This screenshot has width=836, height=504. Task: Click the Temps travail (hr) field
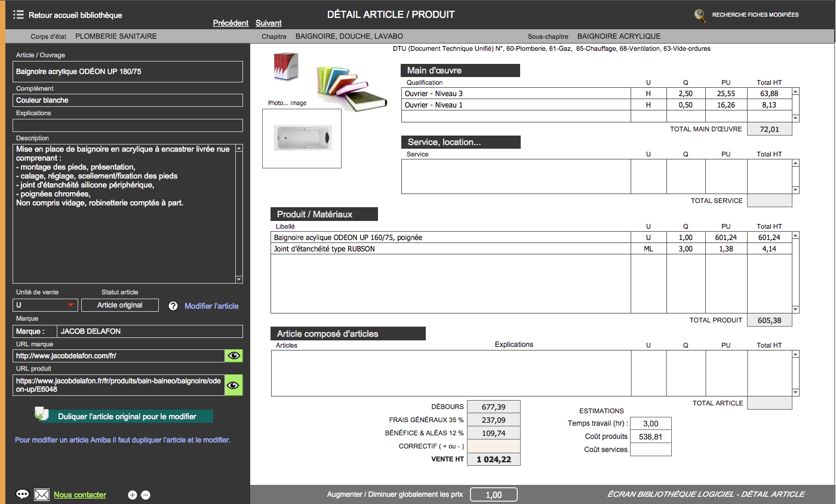(650, 423)
